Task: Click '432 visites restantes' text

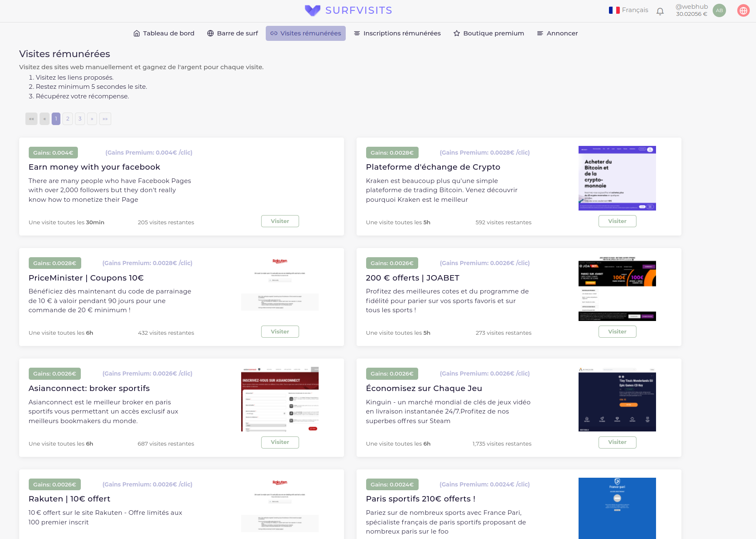Action: (166, 333)
